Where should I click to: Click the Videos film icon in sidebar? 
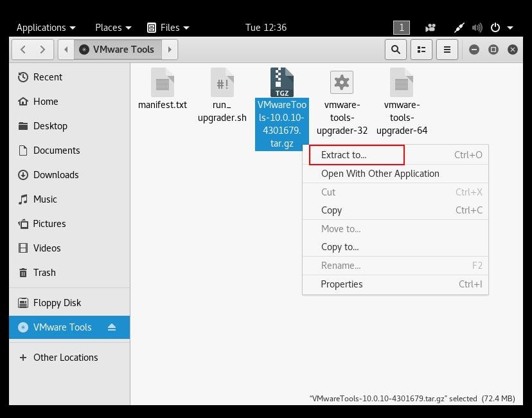[23, 248]
